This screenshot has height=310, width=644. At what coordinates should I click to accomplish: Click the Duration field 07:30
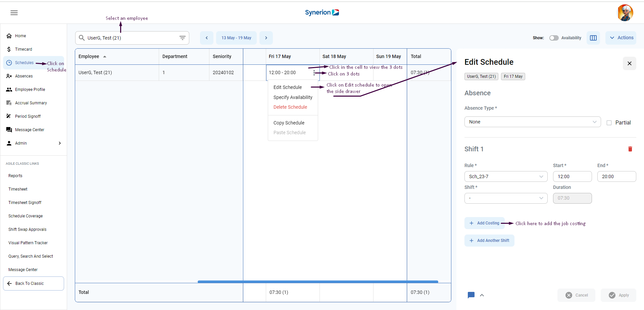pos(572,198)
